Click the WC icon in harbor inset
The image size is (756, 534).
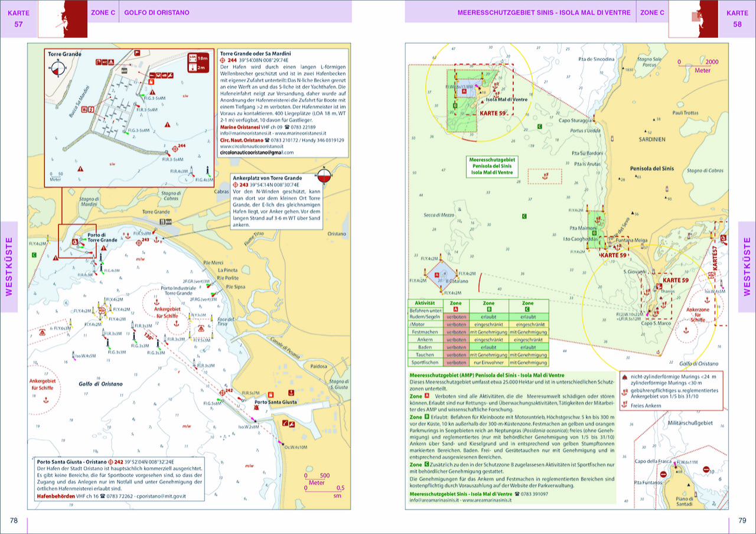pyautogui.click(x=105, y=61)
